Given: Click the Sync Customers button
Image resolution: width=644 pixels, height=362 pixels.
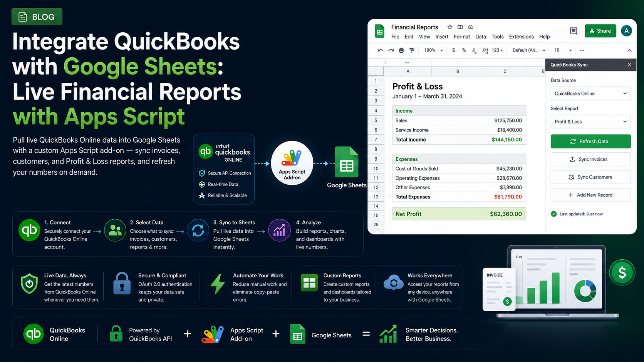Looking at the screenshot, I should [x=590, y=177].
